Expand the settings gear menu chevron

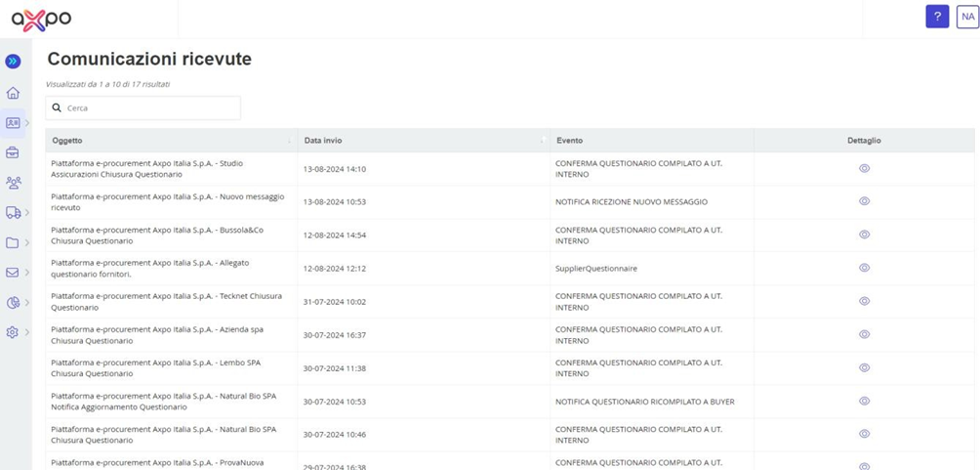click(x=27, y=332)
